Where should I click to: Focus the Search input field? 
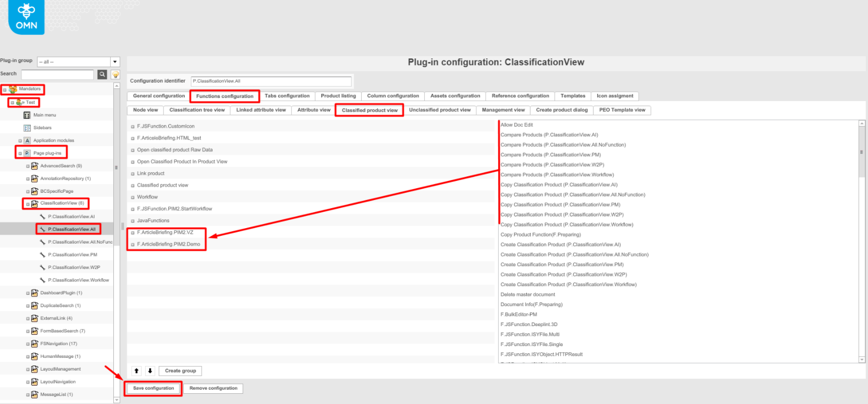pos(57,74)
